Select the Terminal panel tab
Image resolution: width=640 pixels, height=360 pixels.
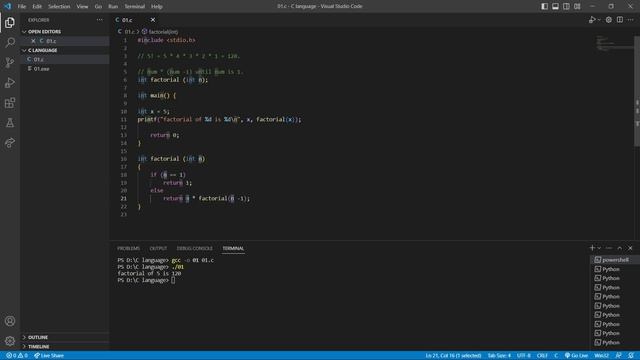(x=233, y=248)
